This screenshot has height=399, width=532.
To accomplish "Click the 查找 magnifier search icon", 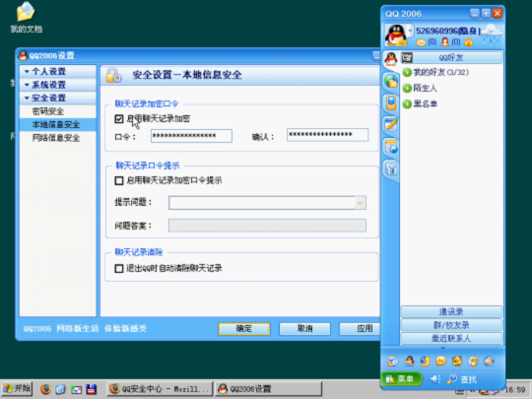I will (x=452, y=379).
